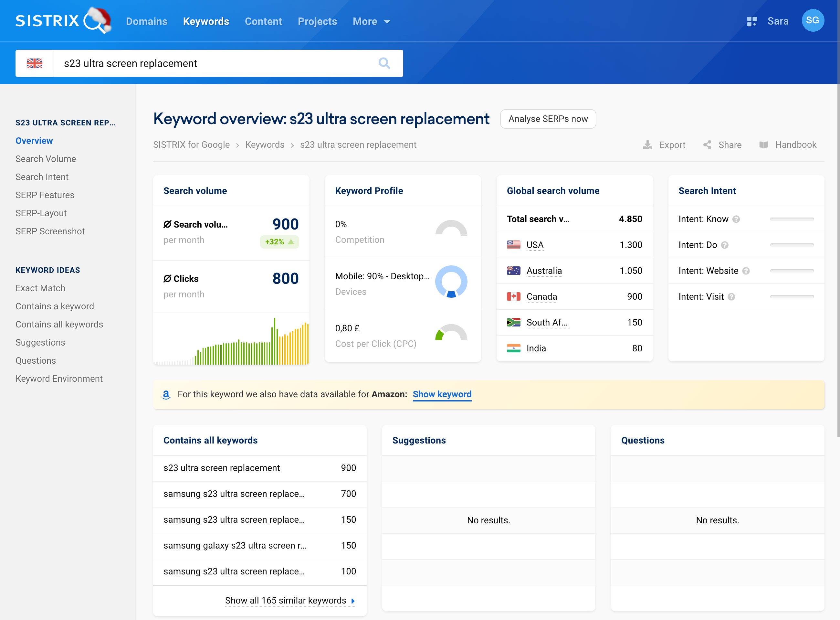
Task: Click the SISTRIX logo with Santa hat
Action: point(63,21)
